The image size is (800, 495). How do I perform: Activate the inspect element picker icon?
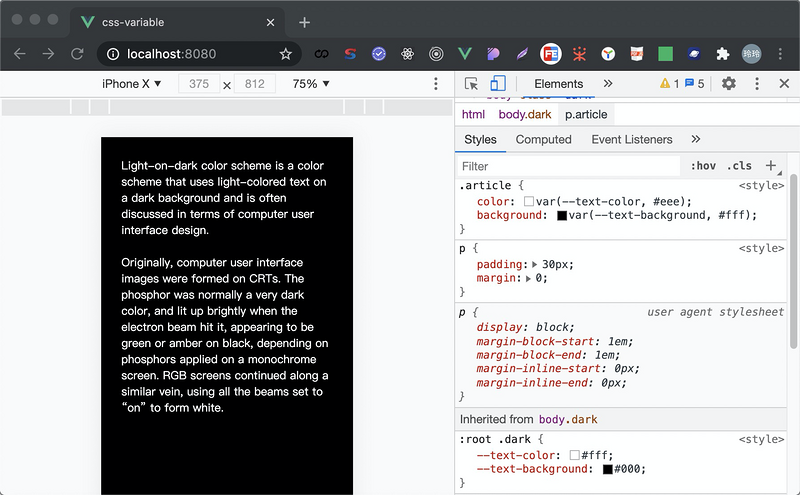pyautogui.click(x=471, y=84)
